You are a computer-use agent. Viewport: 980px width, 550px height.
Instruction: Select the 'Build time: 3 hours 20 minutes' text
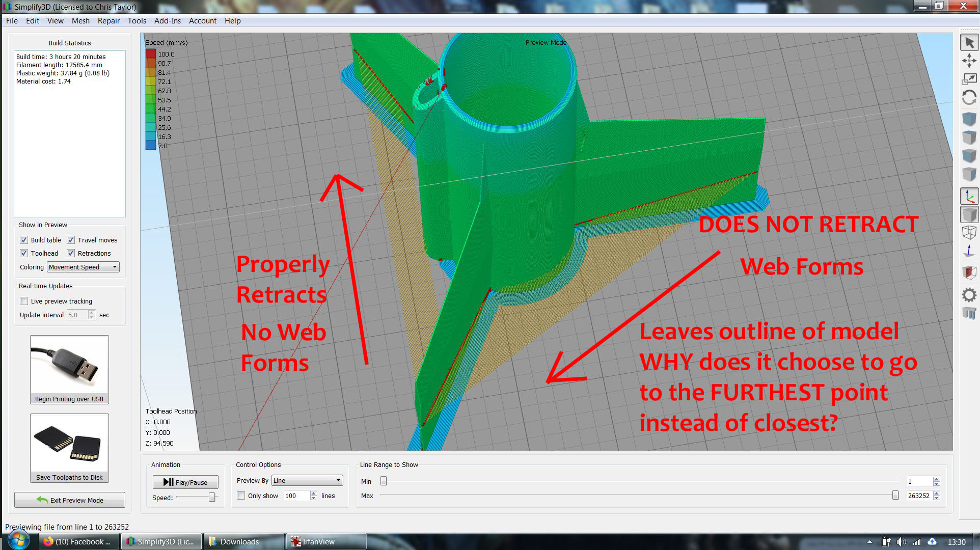coord(61,57)
